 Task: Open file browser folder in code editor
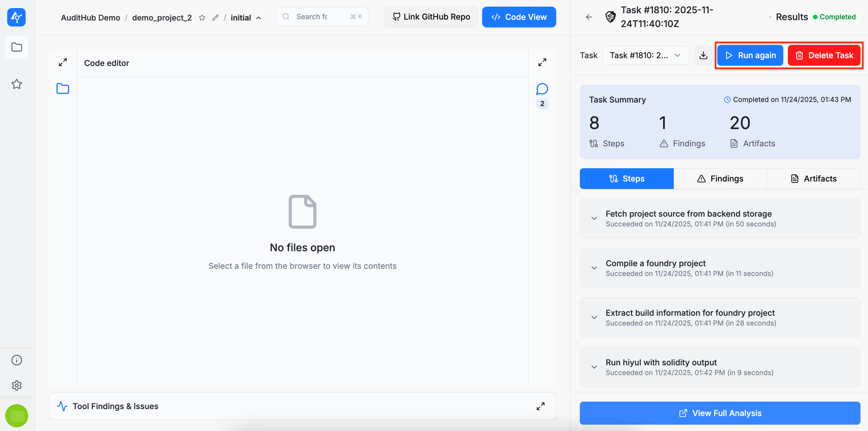[x=63, y=89]
